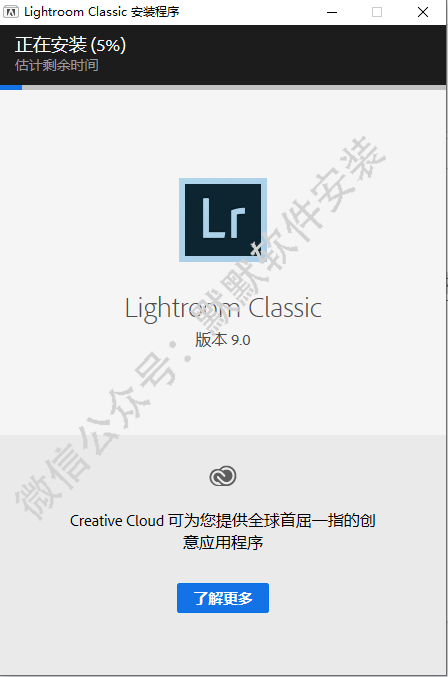Click the blue filled progress bar segment
The width and height of the screenshot is (448, 677).
(11, 87)
